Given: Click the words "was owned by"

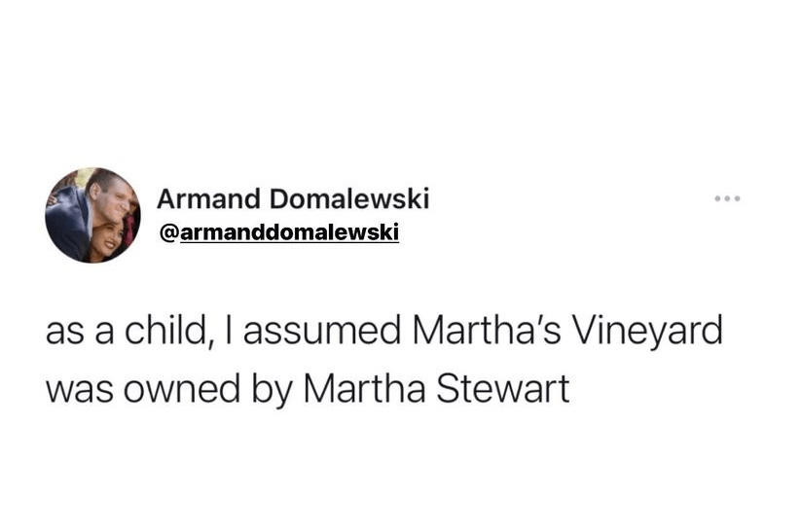Looking at the screenshot, I should click(169, 390).
